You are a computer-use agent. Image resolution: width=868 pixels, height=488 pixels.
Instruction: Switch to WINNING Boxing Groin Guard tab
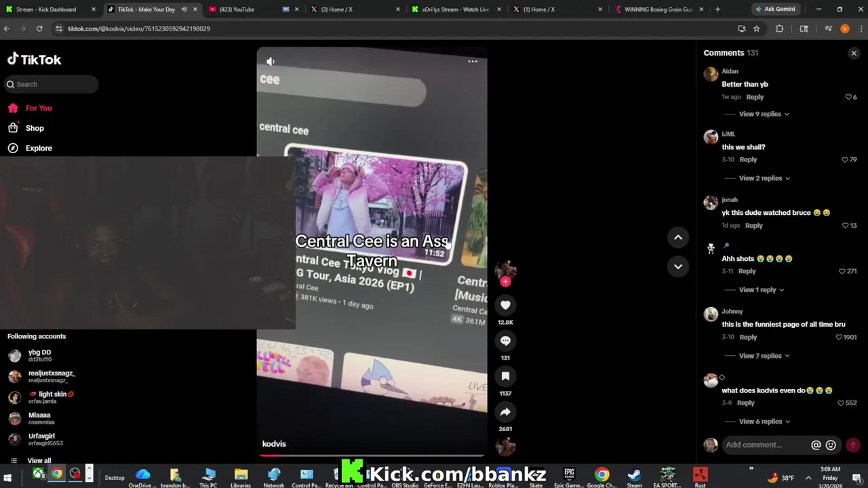pos(658,9)
